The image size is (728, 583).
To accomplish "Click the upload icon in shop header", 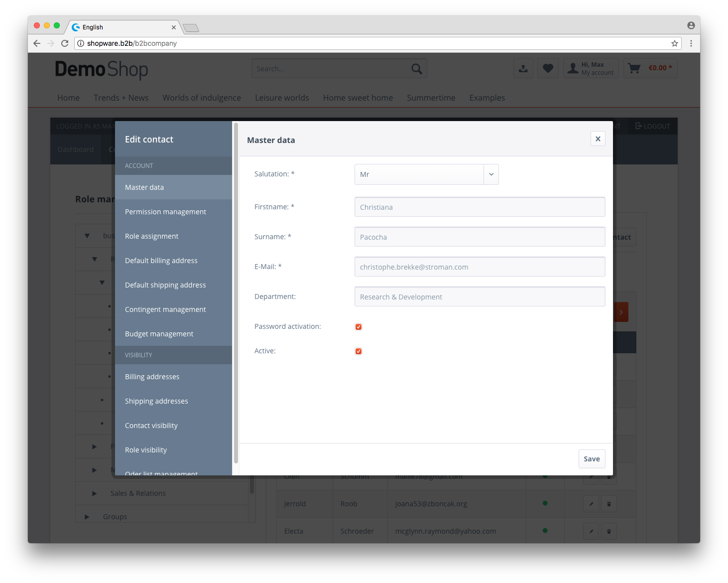I will pos(523,68).
